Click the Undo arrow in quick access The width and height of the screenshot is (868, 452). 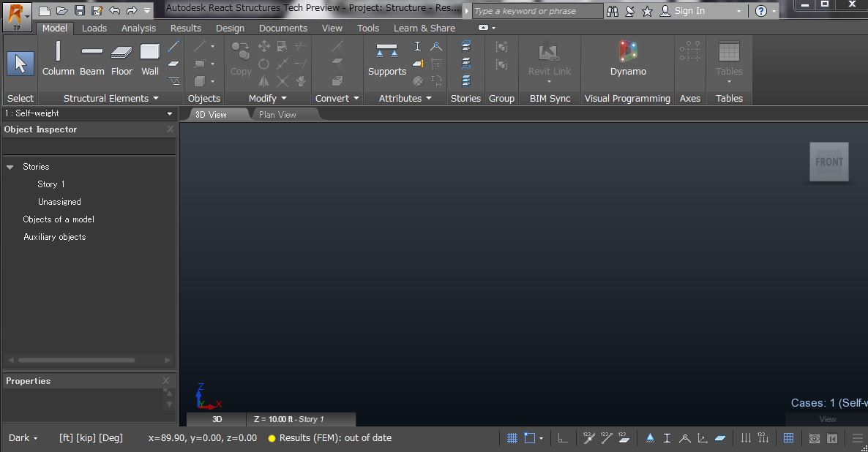(x=115, y=10)
